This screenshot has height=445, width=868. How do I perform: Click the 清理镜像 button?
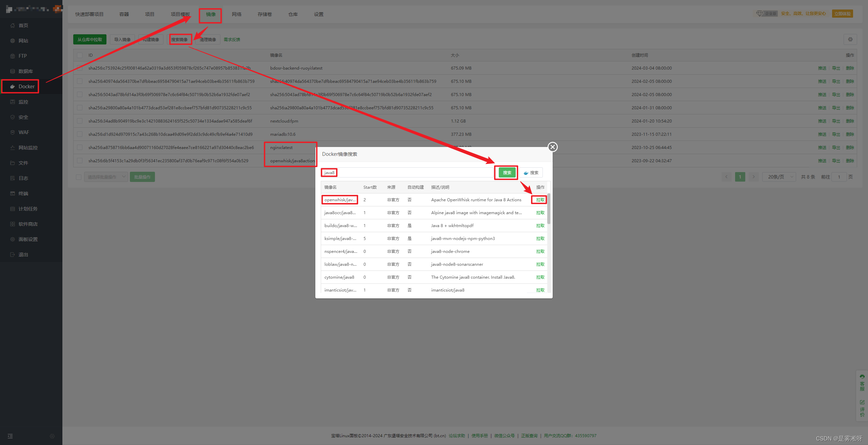(208, 40)
